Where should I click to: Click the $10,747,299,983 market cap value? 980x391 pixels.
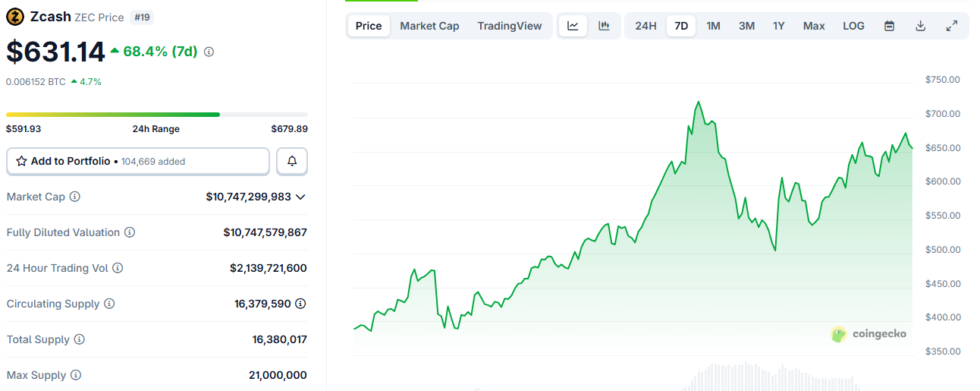click(248, 197)
